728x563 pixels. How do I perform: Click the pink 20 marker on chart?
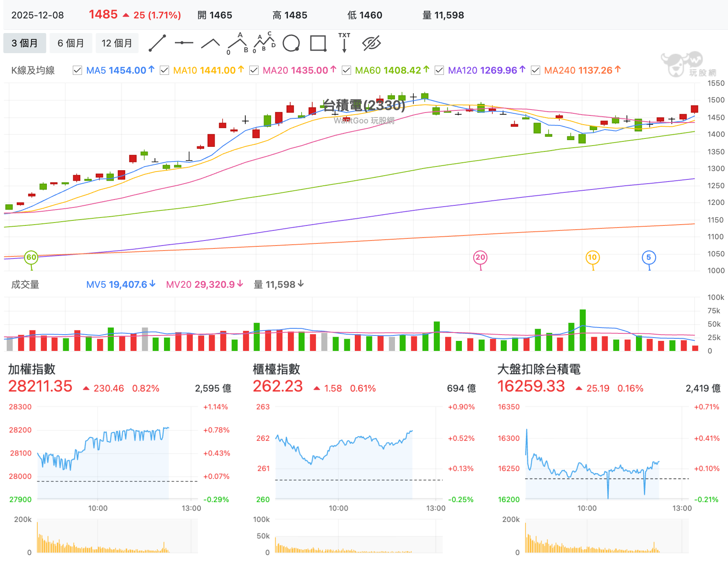480,257
